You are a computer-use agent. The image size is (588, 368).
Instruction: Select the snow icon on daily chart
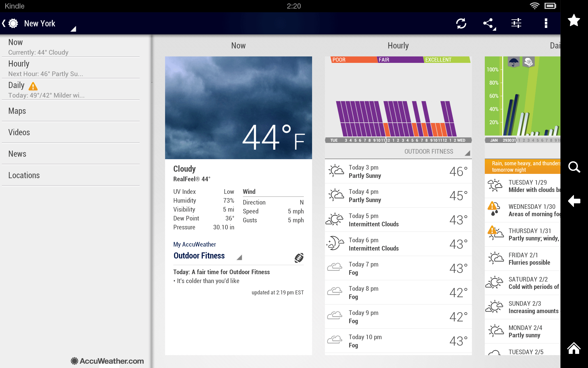pyautogui.click(x=528, y=62)
